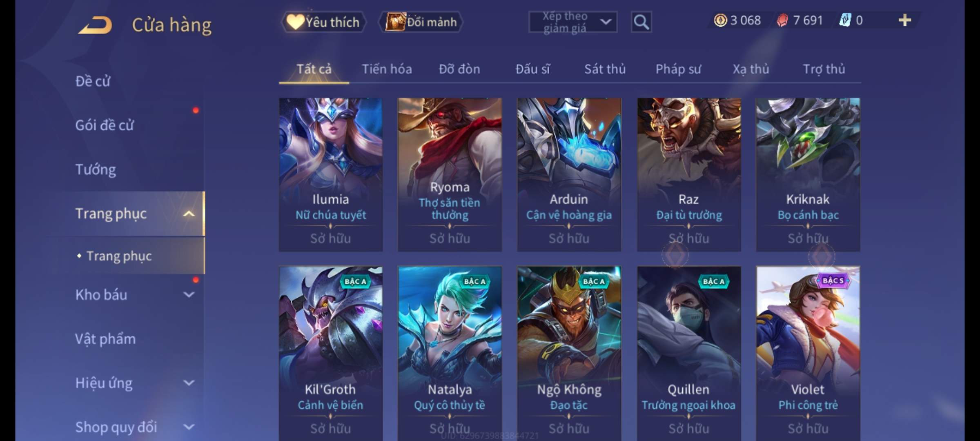Tap the back arrow icon
Image resolution: width=980 pixels, height=441 pixels.
pyautogui.click(x=95, y=24)
